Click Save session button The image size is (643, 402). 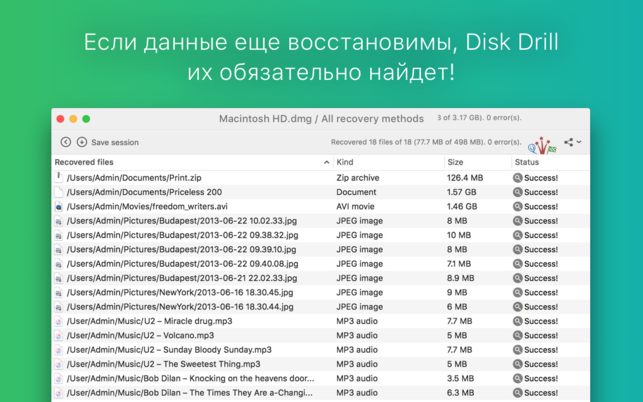(x=115, y=142)
